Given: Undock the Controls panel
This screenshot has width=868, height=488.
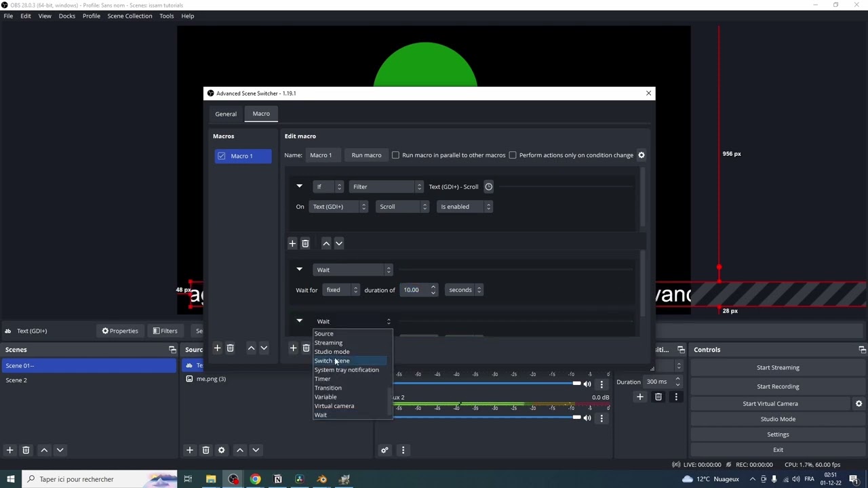Looking at the screenshot, I should point(862,350).
